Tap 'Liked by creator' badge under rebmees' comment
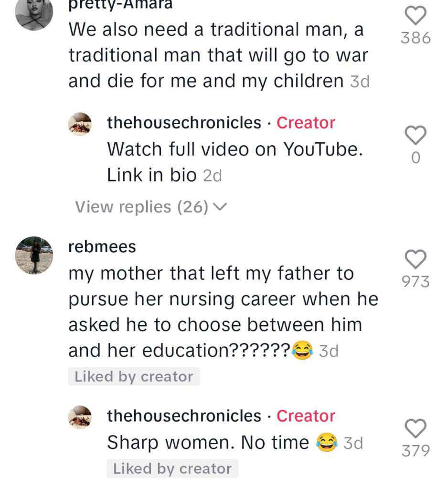The image size is (448, 489). click(x=134, y=376)
